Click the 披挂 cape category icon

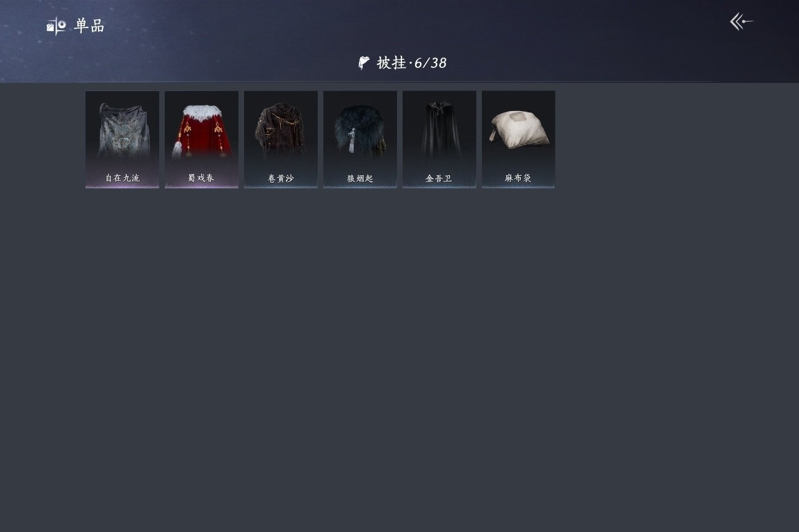tap(364, 63)
